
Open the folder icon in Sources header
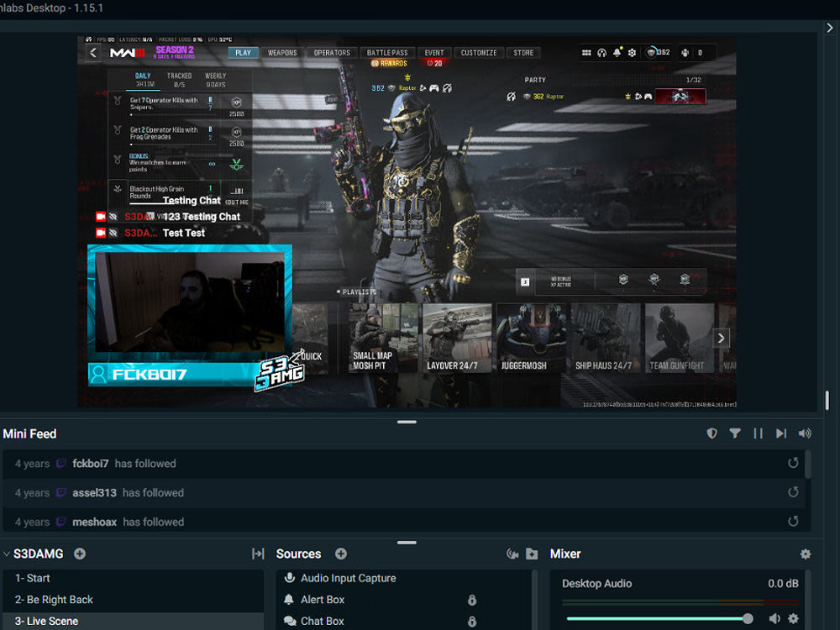531,554
